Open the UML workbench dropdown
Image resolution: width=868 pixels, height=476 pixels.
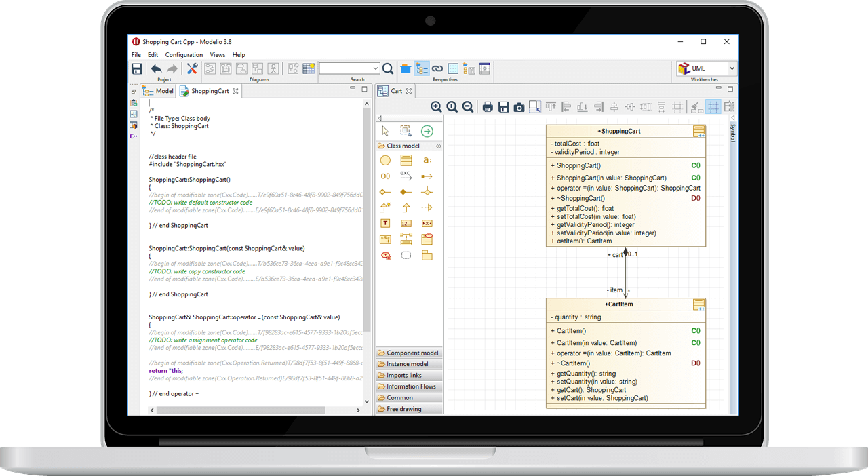(x=707, y=68)
